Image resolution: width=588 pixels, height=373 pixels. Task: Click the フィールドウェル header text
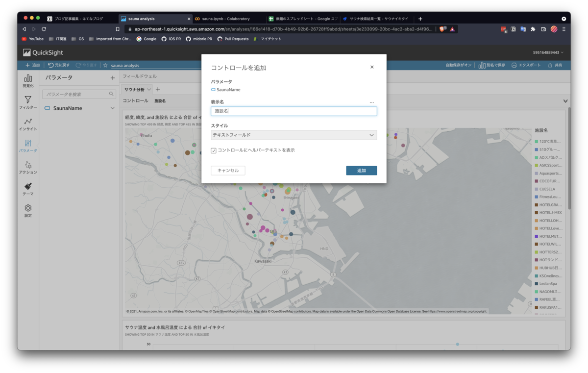[140, 76]
